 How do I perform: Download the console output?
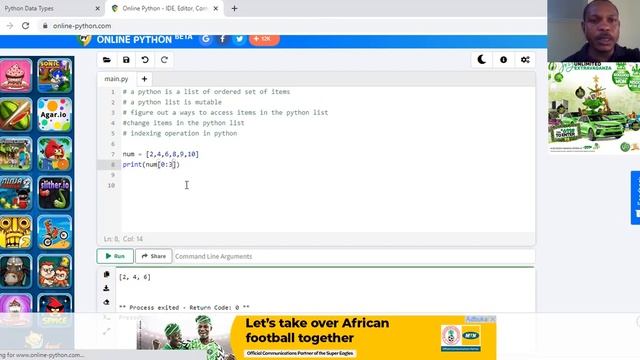pos(107,288)
